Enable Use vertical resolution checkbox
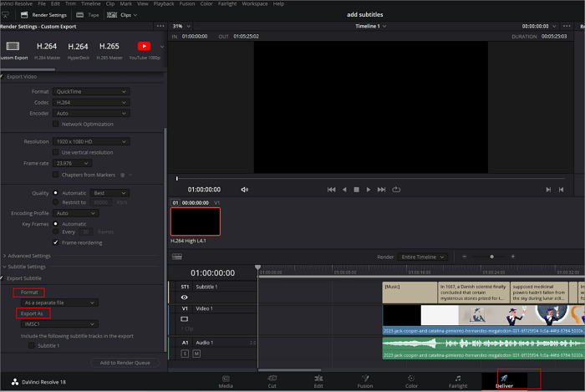 tap(56, 152)
